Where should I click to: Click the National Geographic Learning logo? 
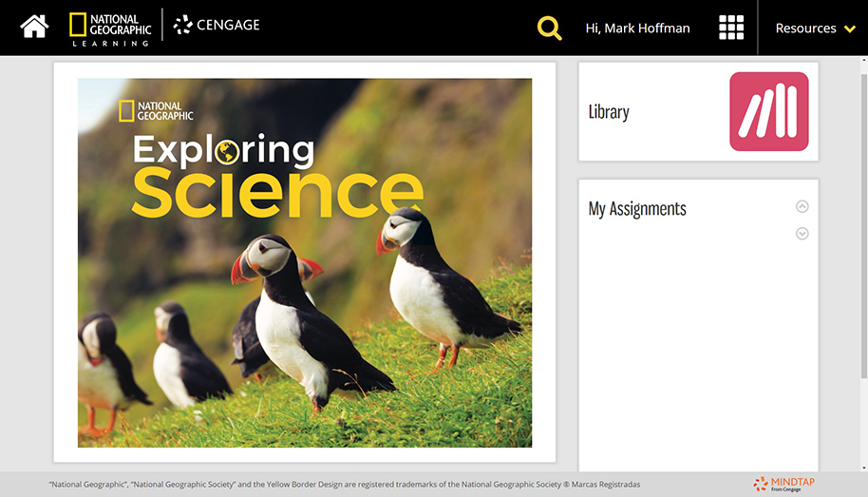point(110,29)
